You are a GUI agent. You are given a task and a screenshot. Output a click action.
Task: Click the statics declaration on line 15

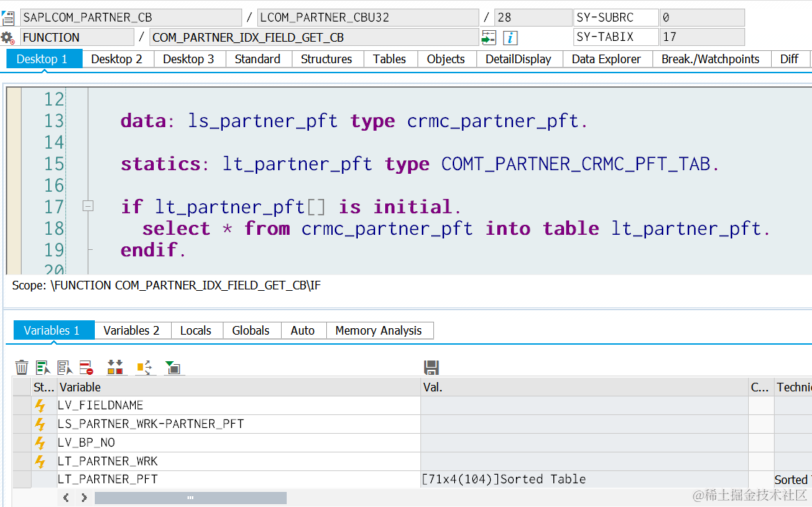pyautogui.click(x=420, y=164)
